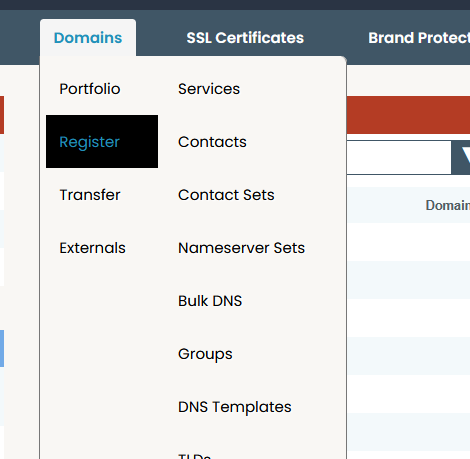Image resolution: width=470 pixels, height=459 pixels.
Task: Click the Domain column header
Action: tap(447, 205)
